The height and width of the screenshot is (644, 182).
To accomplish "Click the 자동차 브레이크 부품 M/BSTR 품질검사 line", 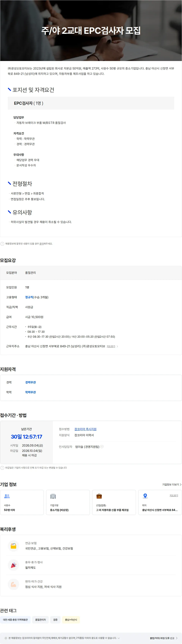I will coord(41,123).
